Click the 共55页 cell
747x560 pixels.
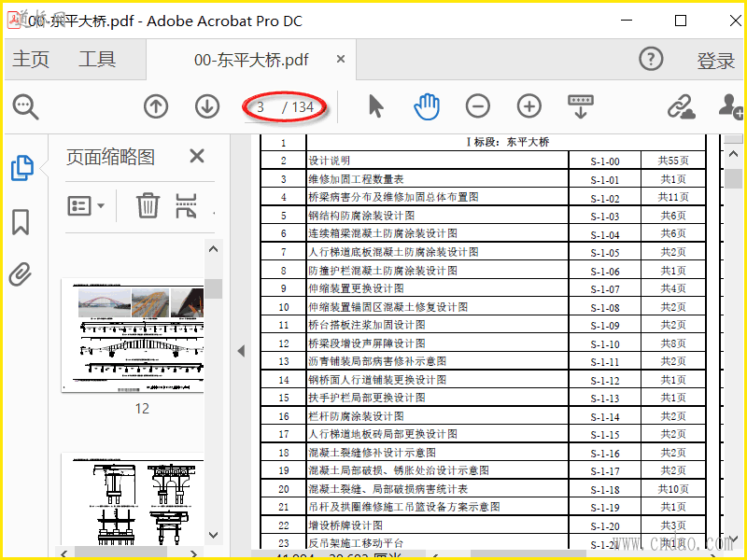point(673,161)
